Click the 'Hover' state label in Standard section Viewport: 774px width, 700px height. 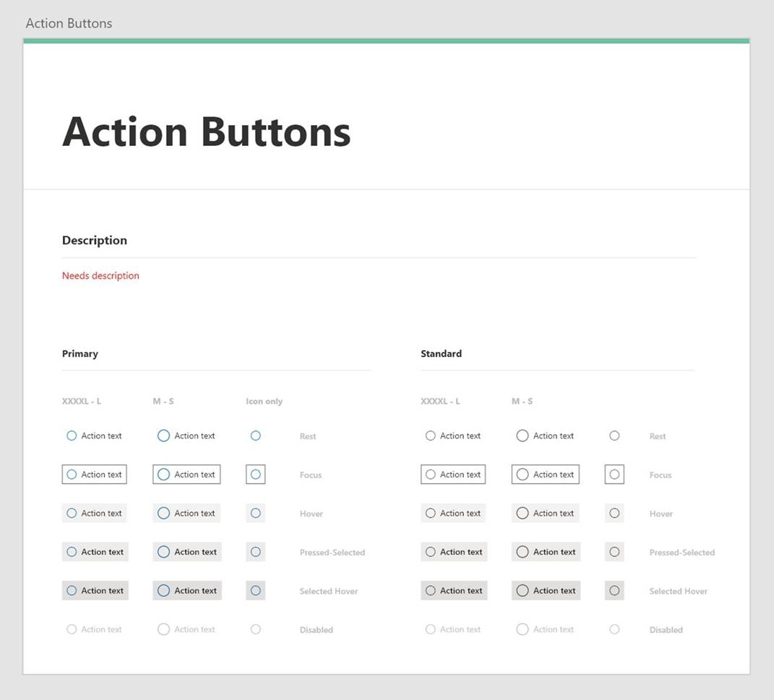661,514
